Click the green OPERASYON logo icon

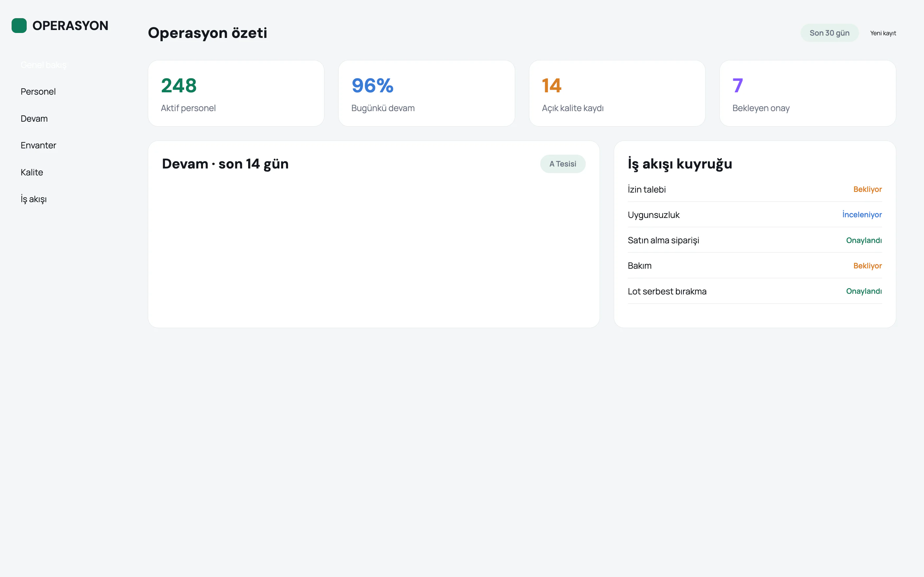pyautogui.click(x=19, y=26)
